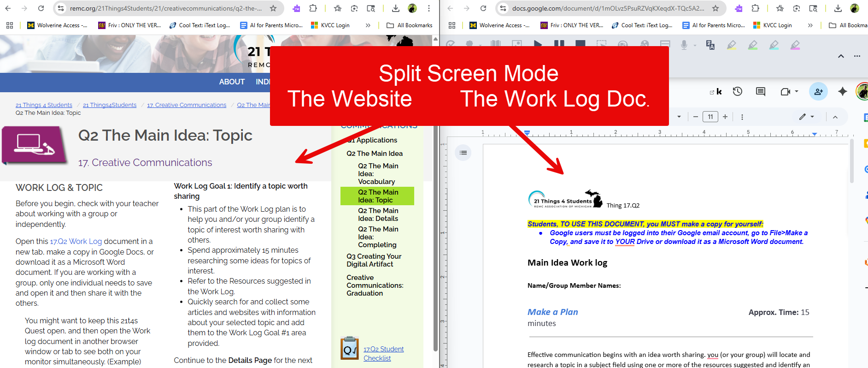Click the Meet video camera icon in Docs

(x=786, y=91)
